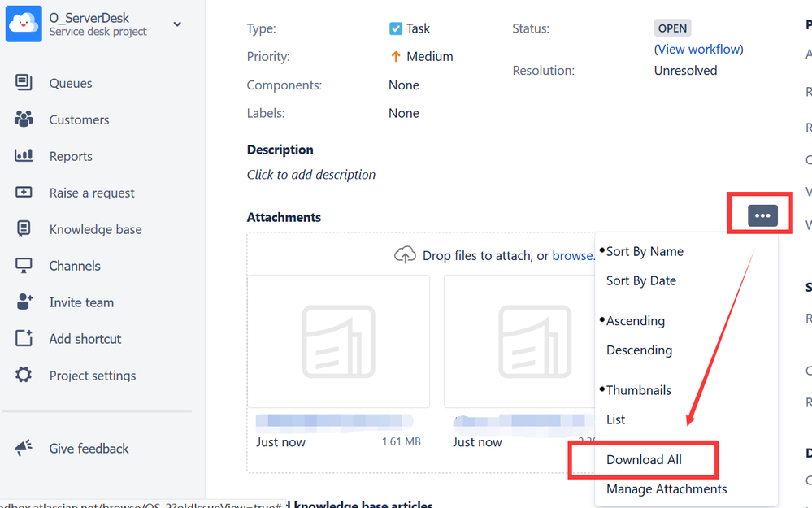Click the browse link to attach files
The image size is (812, 508).
572,255
